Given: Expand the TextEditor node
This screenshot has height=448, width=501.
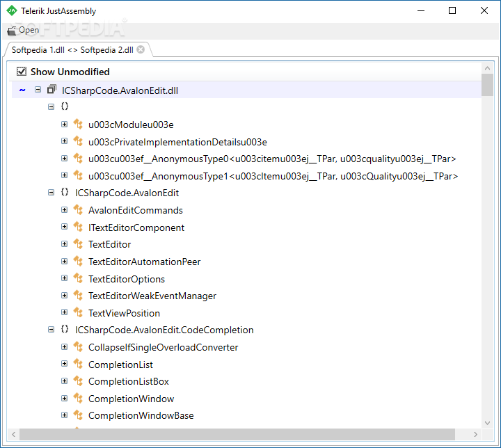Looking at the screenshot, I should click(x=65, y=243).
